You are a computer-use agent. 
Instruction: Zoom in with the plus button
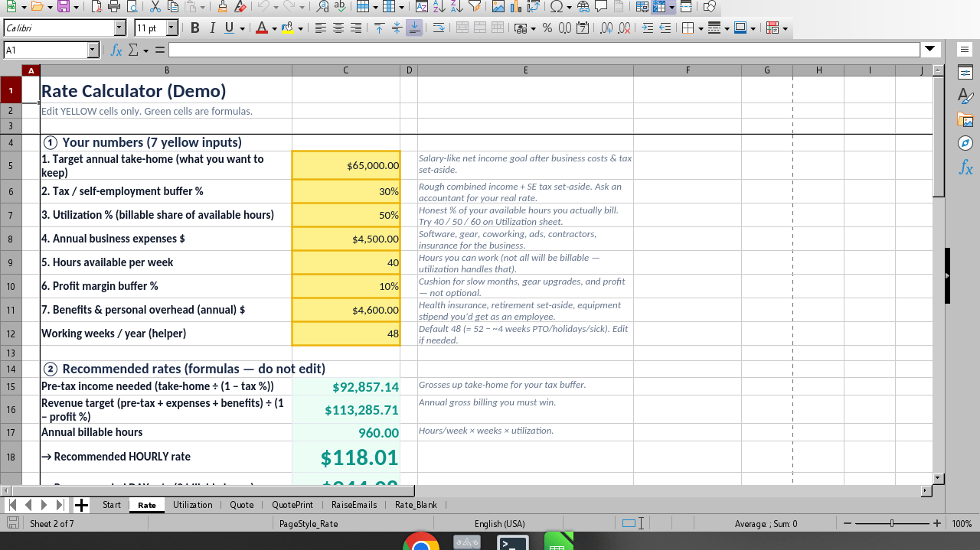(936, 524)
